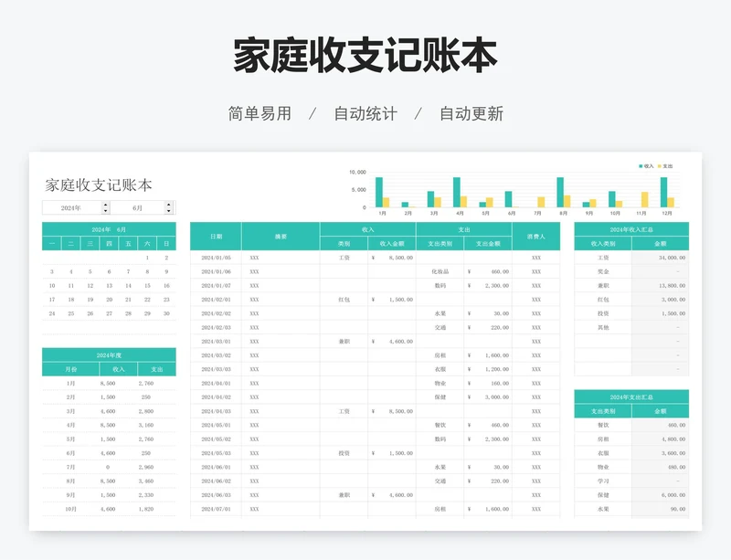Click the teal 收入 legend swatch in the chart
The width and height of the screenshot is (731, 560).
point(641,166)
